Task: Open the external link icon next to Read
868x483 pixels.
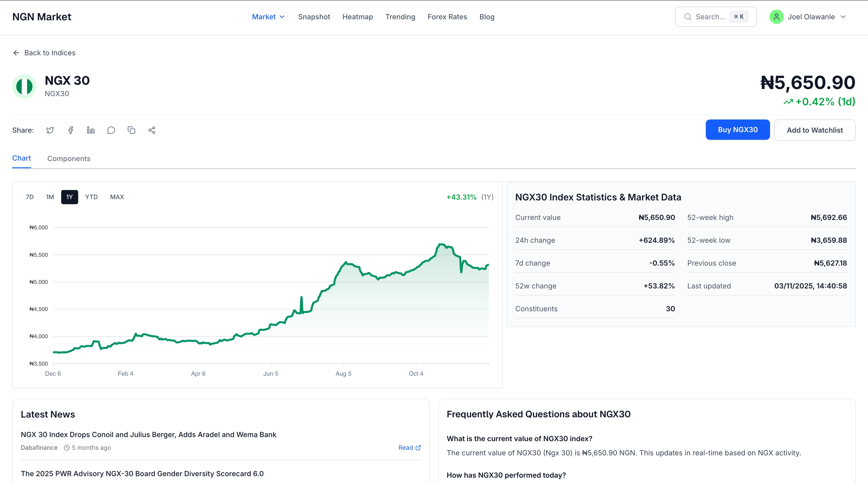Action: 418,448
